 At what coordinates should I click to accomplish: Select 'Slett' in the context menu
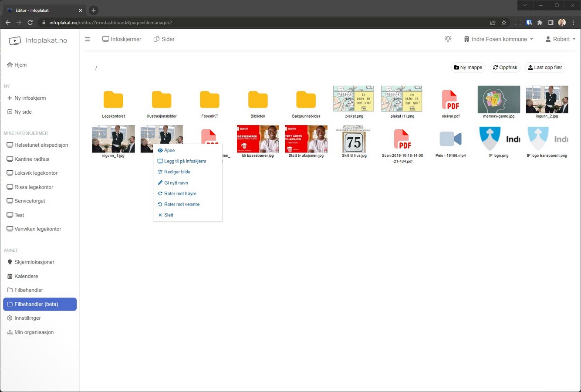pyautogui.click(x=169, y=215)
